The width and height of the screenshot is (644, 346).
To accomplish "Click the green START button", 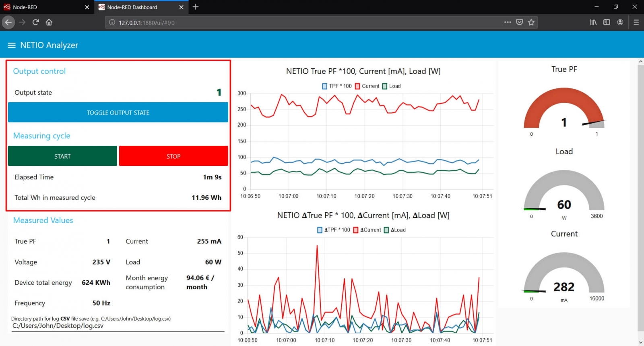I will (62, 156).
